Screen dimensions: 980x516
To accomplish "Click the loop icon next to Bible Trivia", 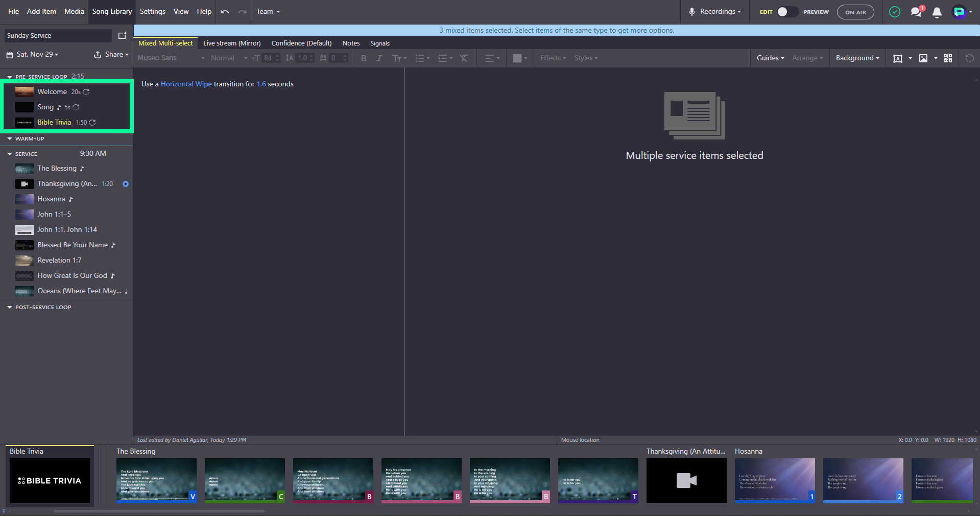I will pyautogui.click(x=92, y=123).
